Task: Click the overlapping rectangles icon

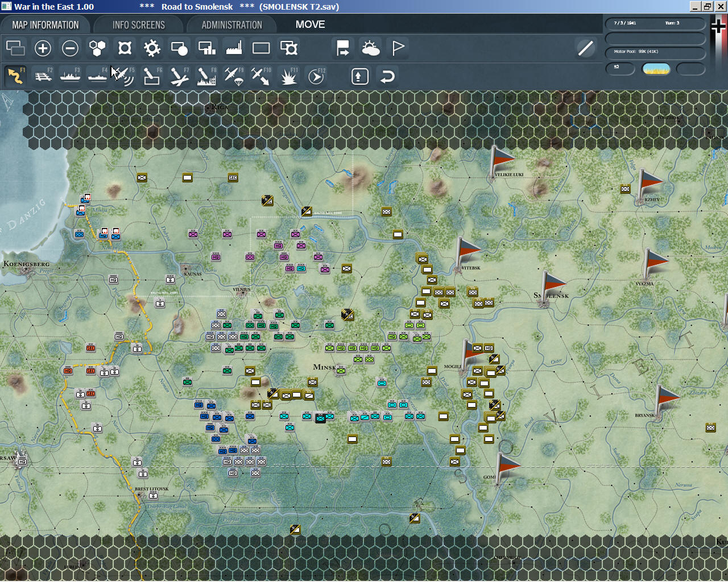Action: click(x=15, y=48)
